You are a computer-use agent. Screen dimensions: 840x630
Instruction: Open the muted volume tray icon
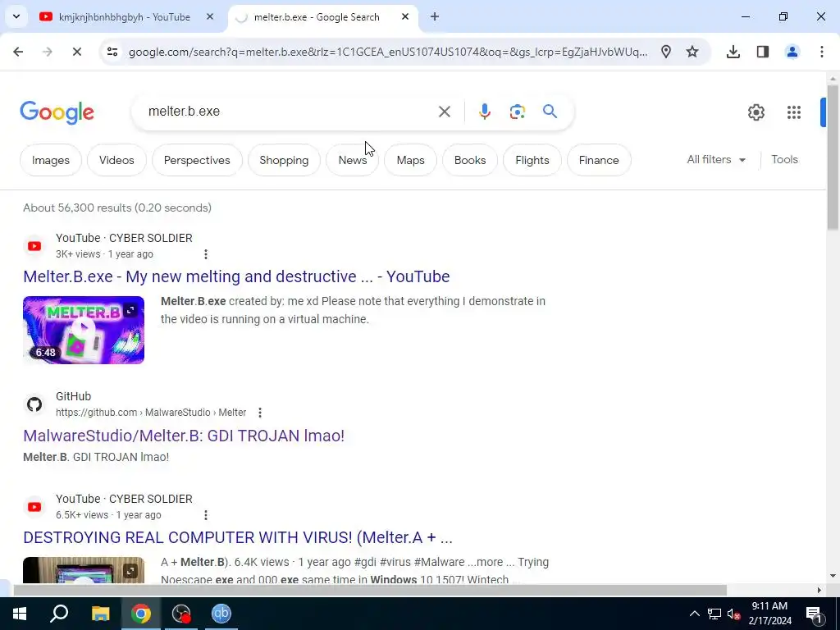tap(734, 614)
